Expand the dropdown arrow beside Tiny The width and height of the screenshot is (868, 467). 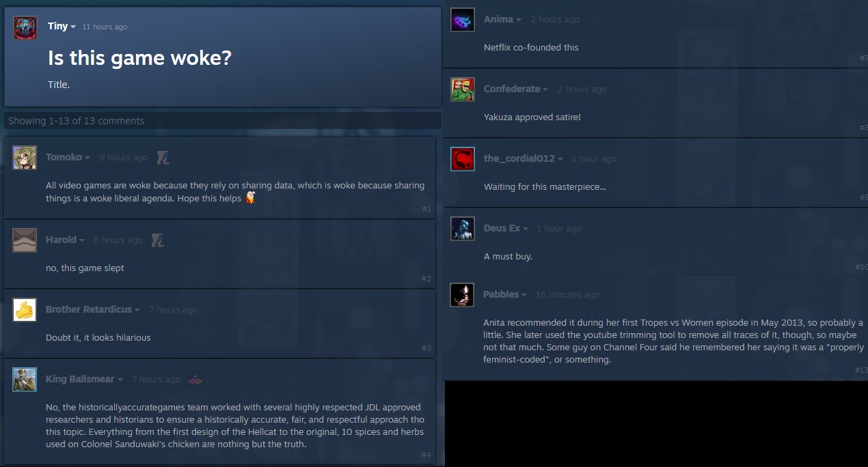click(x=73, y=27)
